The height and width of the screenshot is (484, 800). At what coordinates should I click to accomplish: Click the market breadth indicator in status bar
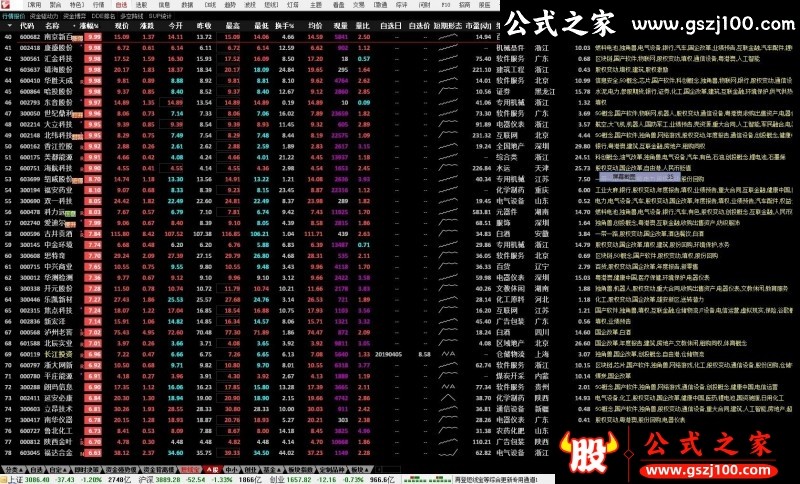point(427,480)
